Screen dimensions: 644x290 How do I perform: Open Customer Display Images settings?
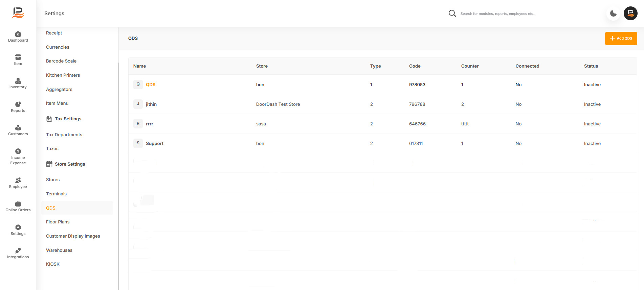pyautogui.click(x=73, y=236)
